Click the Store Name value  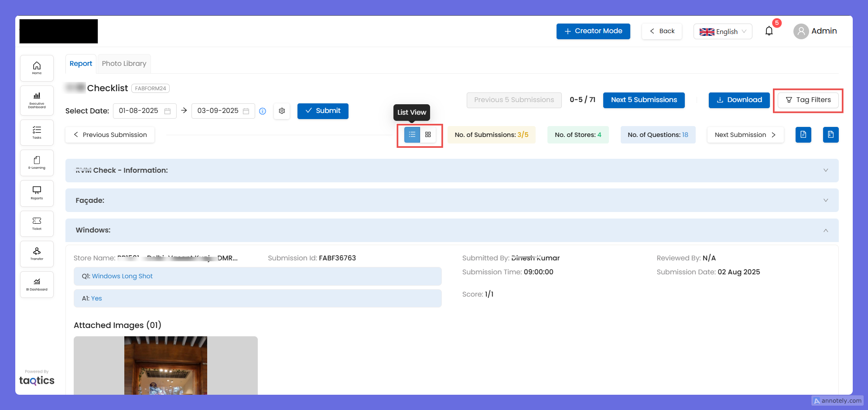tap(178, 258)
